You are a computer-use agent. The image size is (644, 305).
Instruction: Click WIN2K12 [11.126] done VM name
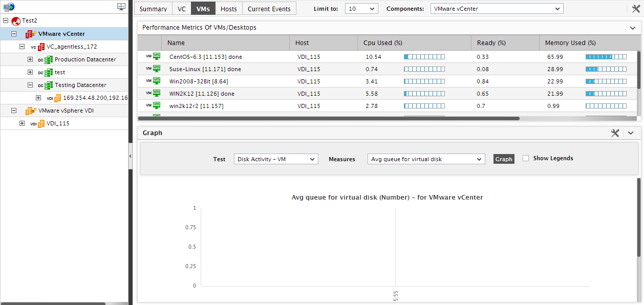pos(202,94)
